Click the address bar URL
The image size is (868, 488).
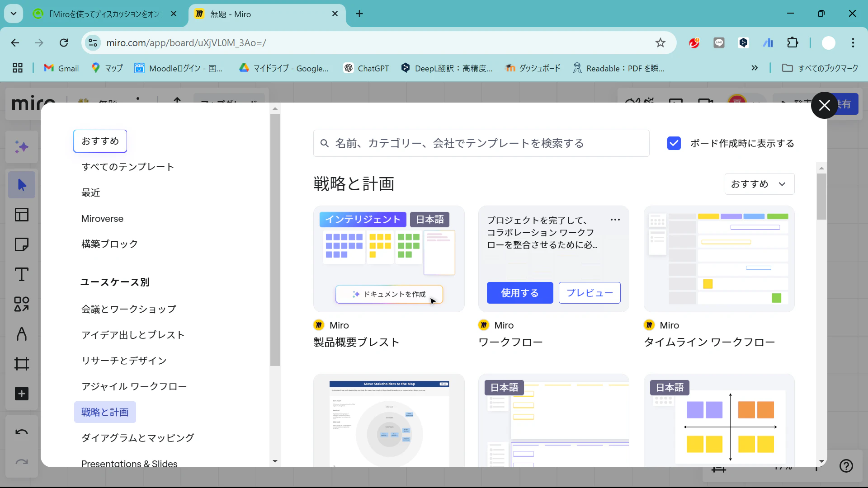186,43
